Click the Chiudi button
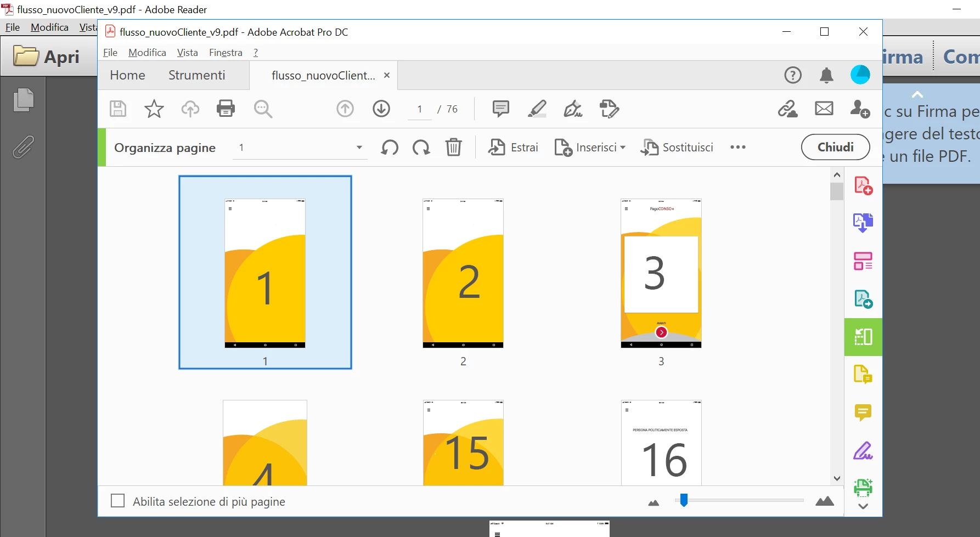 [835, 147]
